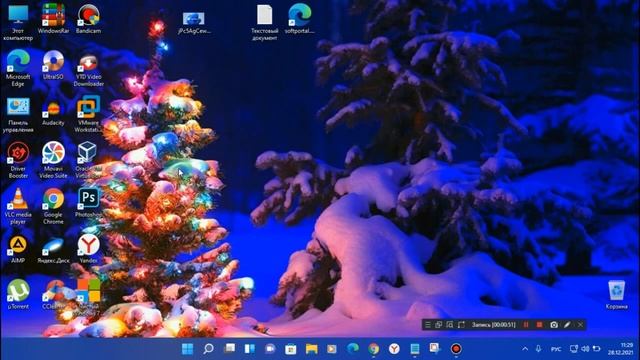This screenshot has width=640, height=360.
Task: Launch Yandex browser desktop shortcut
Action: click(x=89, y=249)
